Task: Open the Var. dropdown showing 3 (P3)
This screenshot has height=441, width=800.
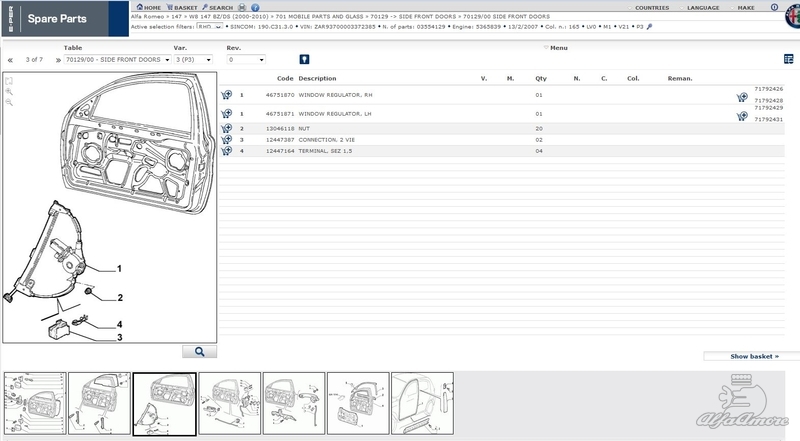Action: tap(193, 60)
